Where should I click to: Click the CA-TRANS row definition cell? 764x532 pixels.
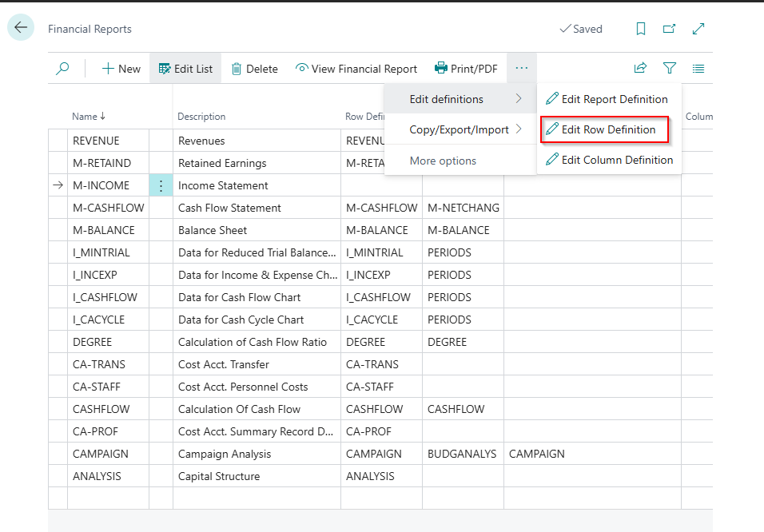coord(381,365)
